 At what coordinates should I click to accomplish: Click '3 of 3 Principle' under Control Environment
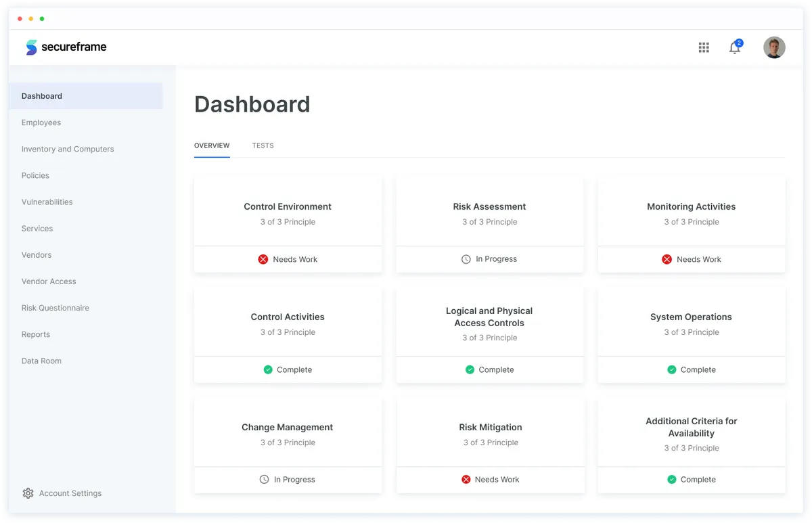pyautogui.click(x=288, y=222)
